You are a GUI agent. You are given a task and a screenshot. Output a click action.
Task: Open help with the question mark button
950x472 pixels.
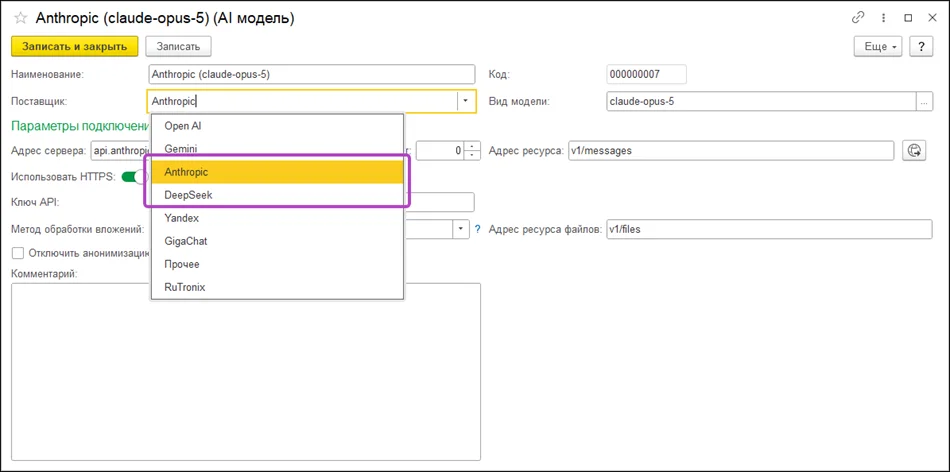[x=921, y=47]
